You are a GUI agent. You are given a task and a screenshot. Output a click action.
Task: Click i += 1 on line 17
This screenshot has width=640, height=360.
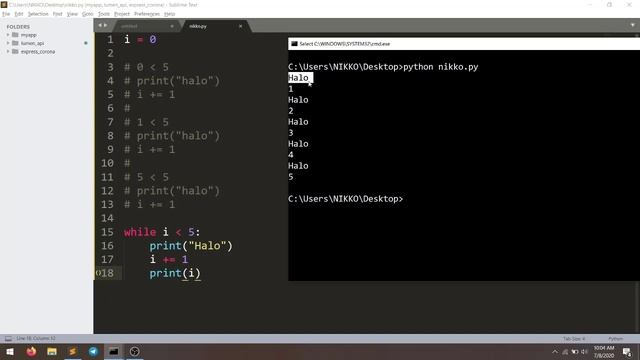coord(169,260)
